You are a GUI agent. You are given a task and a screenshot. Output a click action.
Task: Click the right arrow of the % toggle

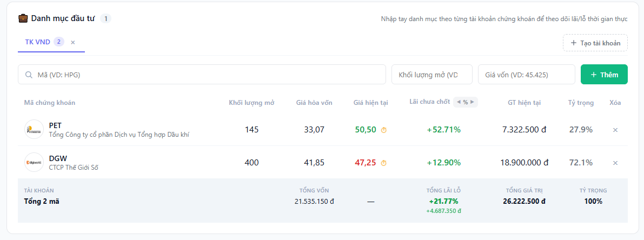pos(473,102)
